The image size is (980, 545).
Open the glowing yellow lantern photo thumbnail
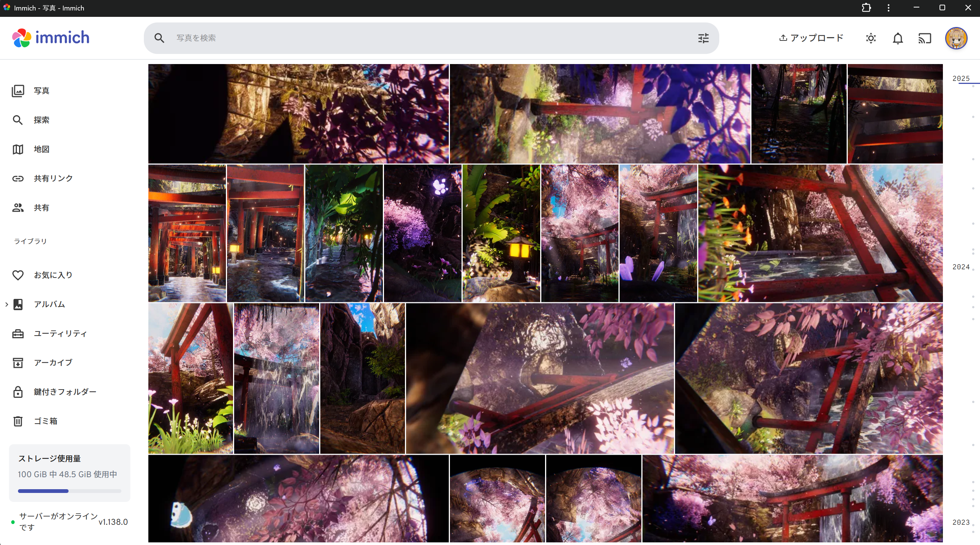(500, 233)
